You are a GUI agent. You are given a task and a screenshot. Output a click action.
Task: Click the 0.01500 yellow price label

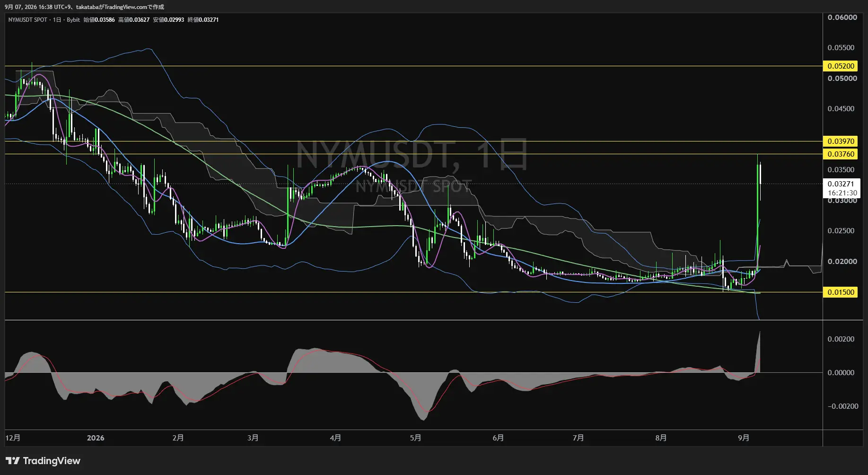pos(841,292)
